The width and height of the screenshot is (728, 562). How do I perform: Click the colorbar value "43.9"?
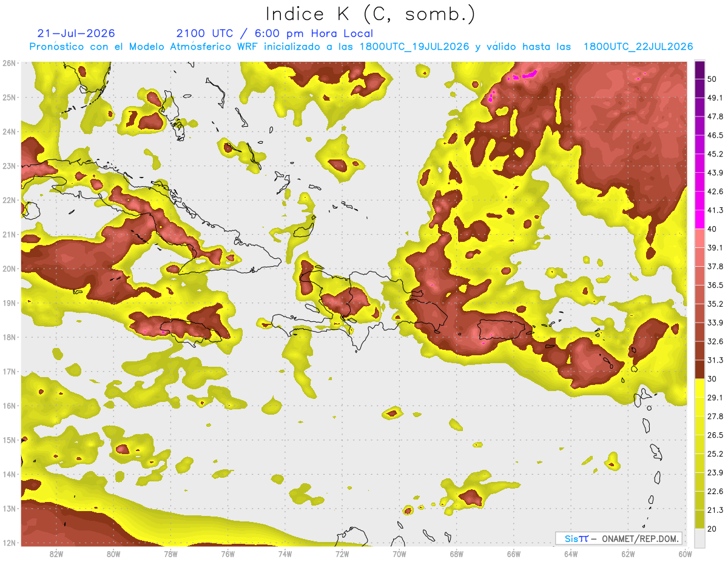pos(715,173)
